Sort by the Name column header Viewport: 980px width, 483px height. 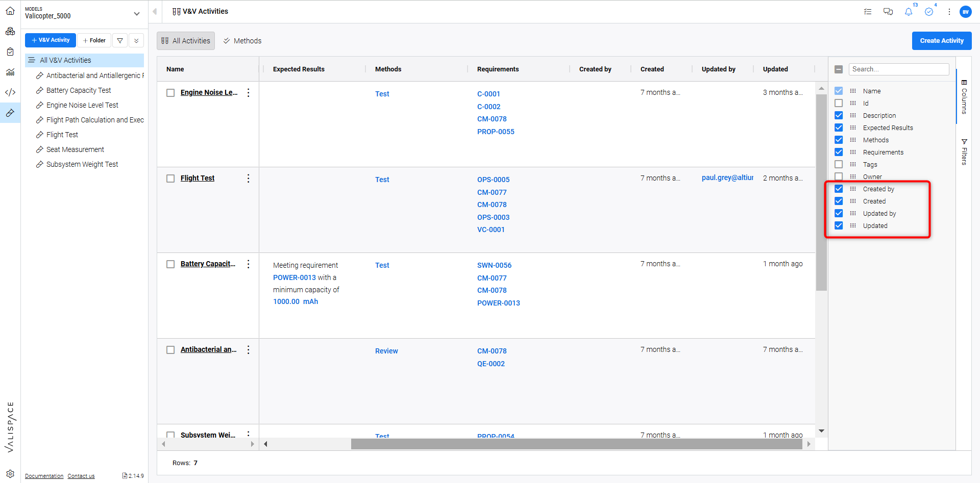coord(175,69)
